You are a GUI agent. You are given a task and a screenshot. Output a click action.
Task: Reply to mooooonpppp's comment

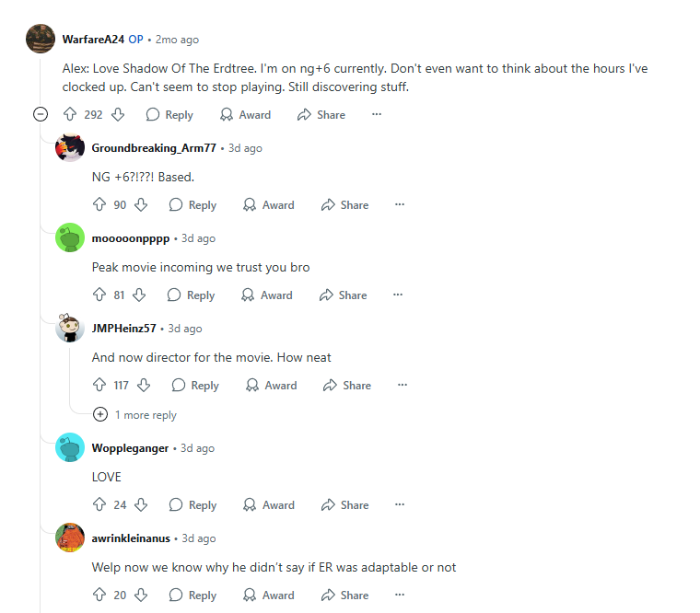pos(191,295)
